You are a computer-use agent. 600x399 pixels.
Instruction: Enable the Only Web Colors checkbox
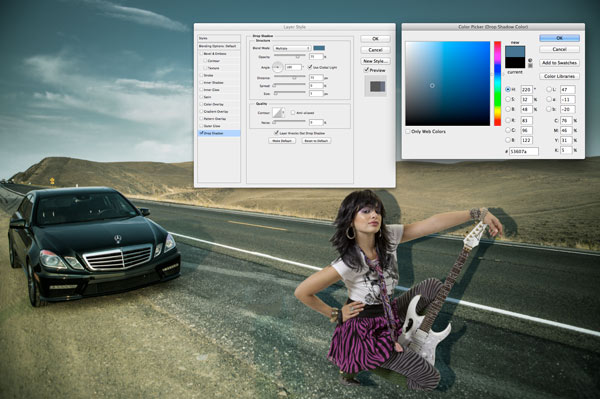408,132
